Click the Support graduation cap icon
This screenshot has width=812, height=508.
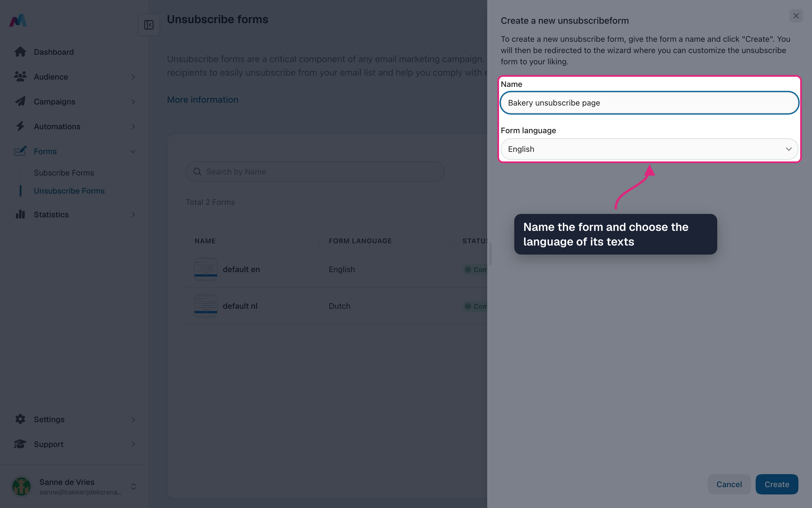[x=20, y=444]
